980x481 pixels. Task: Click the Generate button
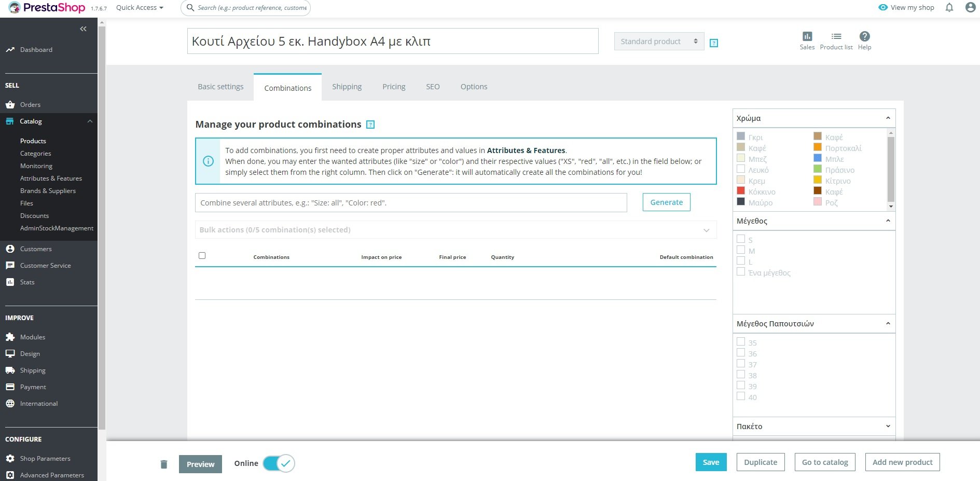666,202
